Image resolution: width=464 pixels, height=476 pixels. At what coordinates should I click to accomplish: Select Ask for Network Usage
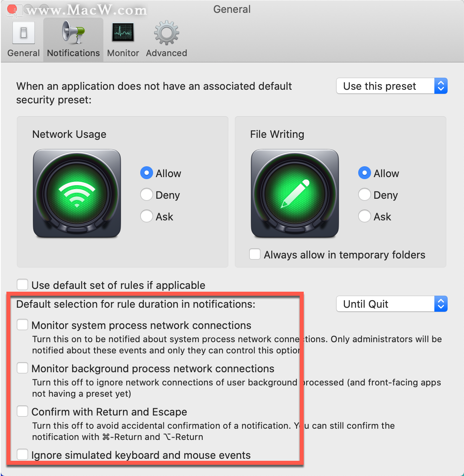[x=146, y=216]
